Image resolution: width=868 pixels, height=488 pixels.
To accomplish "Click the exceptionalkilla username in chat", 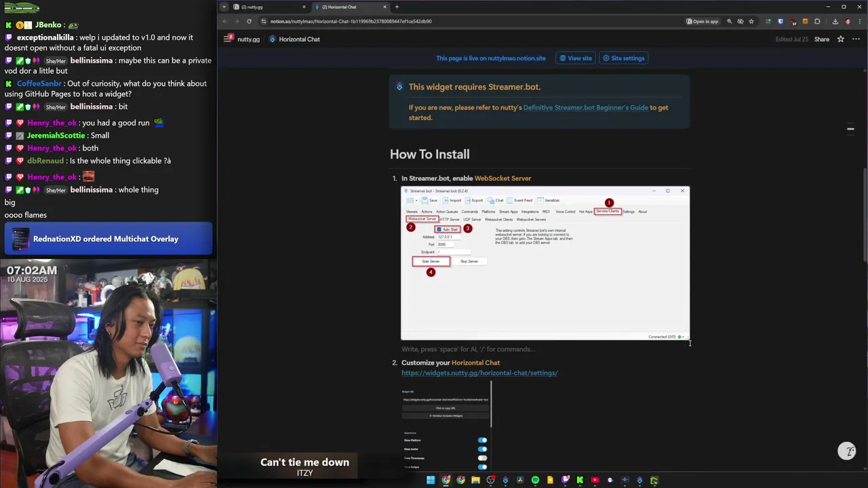I will (x=45, y=37).
